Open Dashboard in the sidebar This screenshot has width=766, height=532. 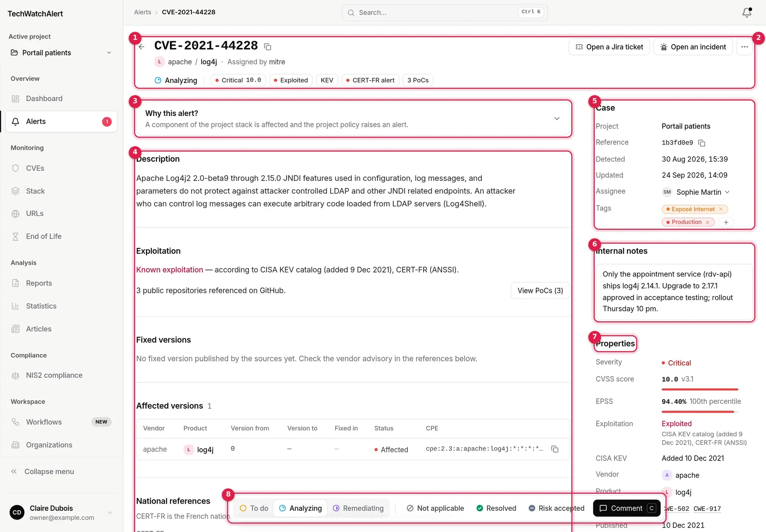point(61,99)
